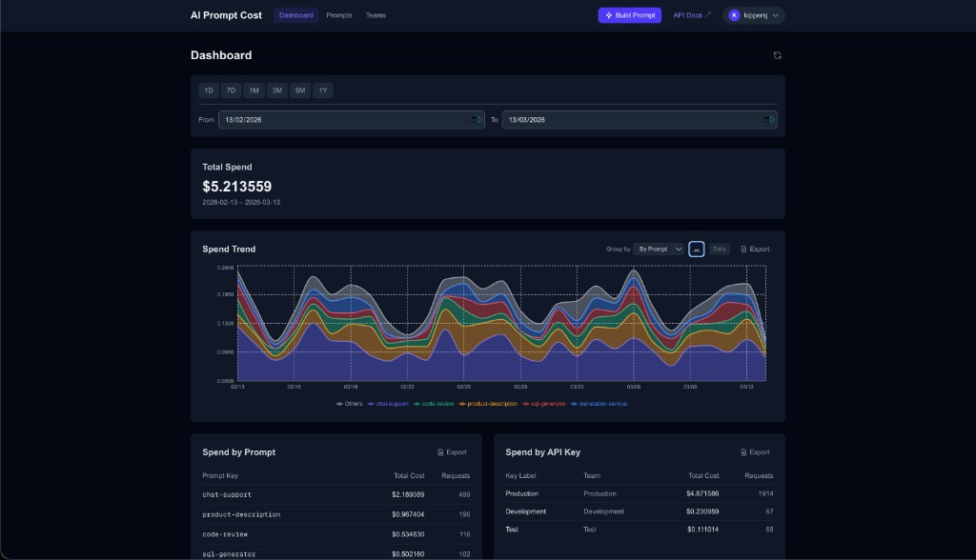Switch to the Prompts tab
The height and width of the screenshot is (560, 976).
pyautogui.click(x=339, y=14)
